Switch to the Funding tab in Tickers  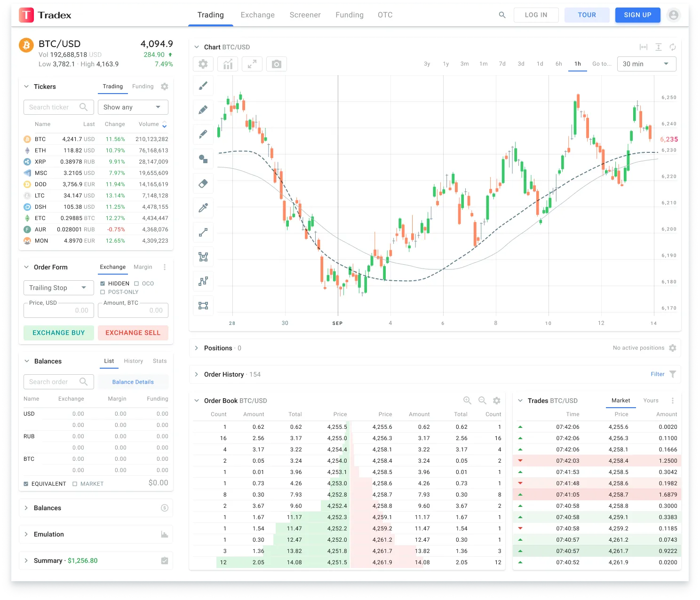[x=143, y=87]
